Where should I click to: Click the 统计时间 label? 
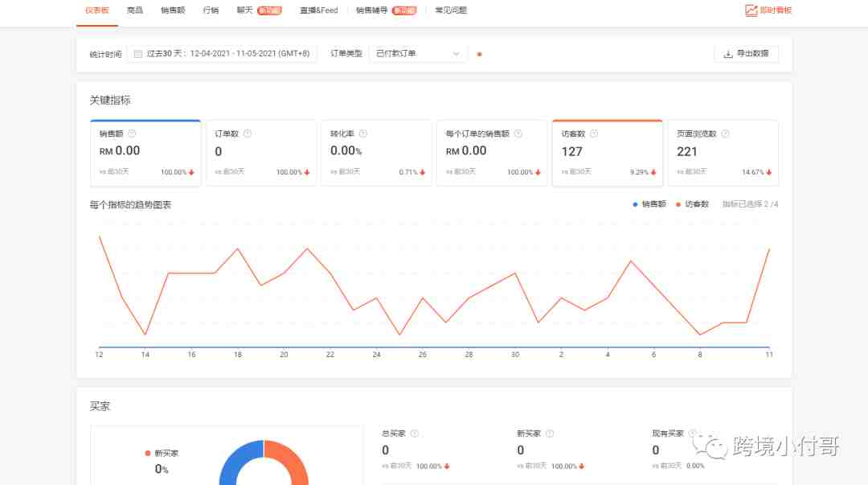[x=105, y=55]
